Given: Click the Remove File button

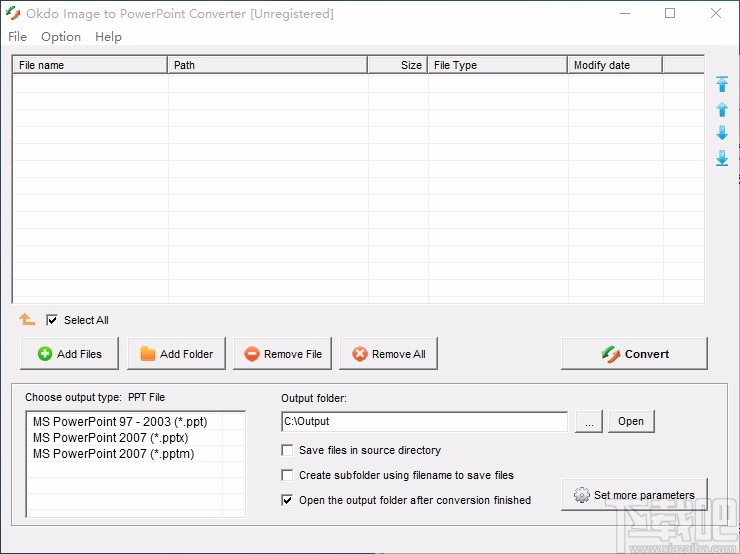Looking at the screenshot, I should (x=282, y=353).
